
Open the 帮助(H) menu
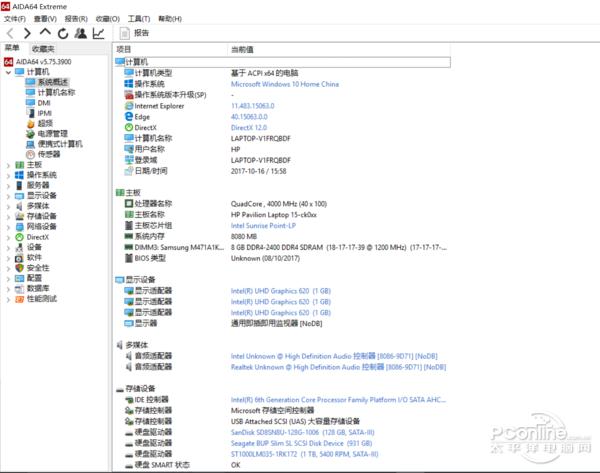(x=170, y=18)
